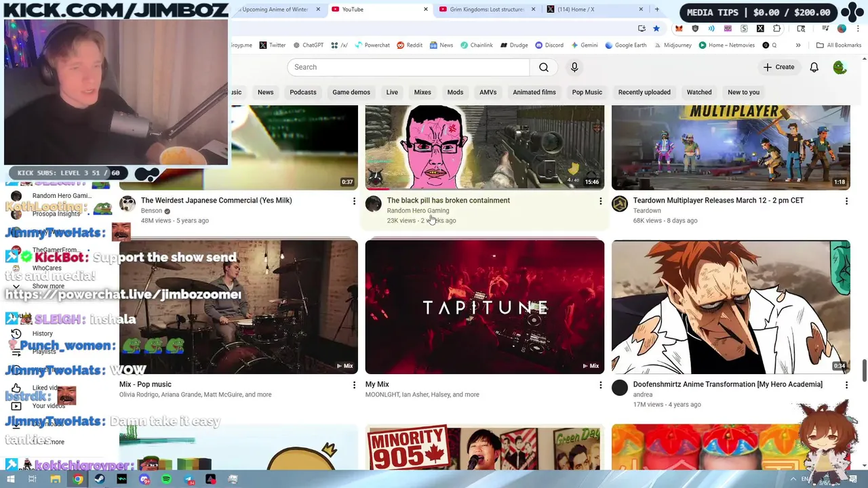Open News bookmark
This screenshot has height=488, width=868.
(x=441, y=45)
